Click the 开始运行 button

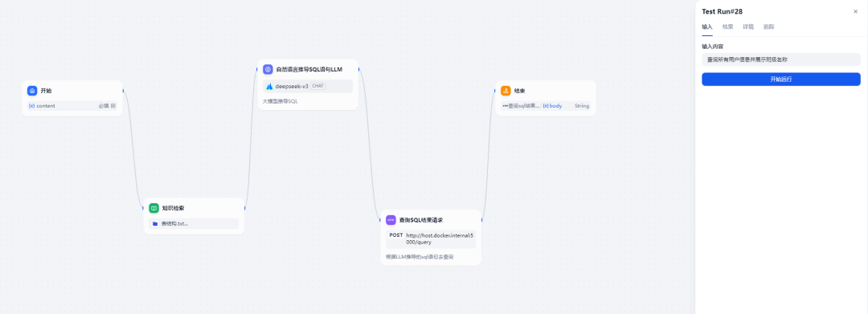click(x=781, y=79)
